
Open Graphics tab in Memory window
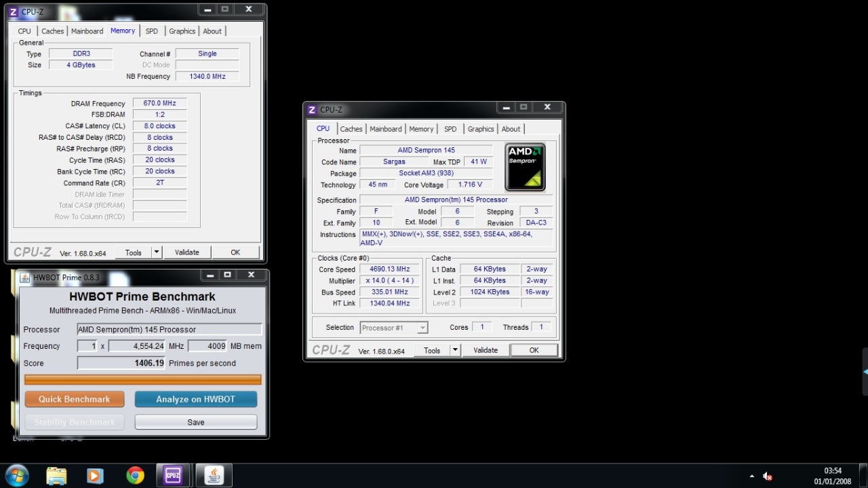tap(182, 31)
